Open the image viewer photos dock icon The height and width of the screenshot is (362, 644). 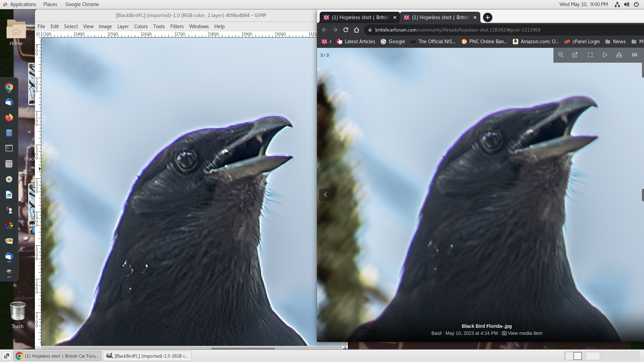tap(9, 241)
